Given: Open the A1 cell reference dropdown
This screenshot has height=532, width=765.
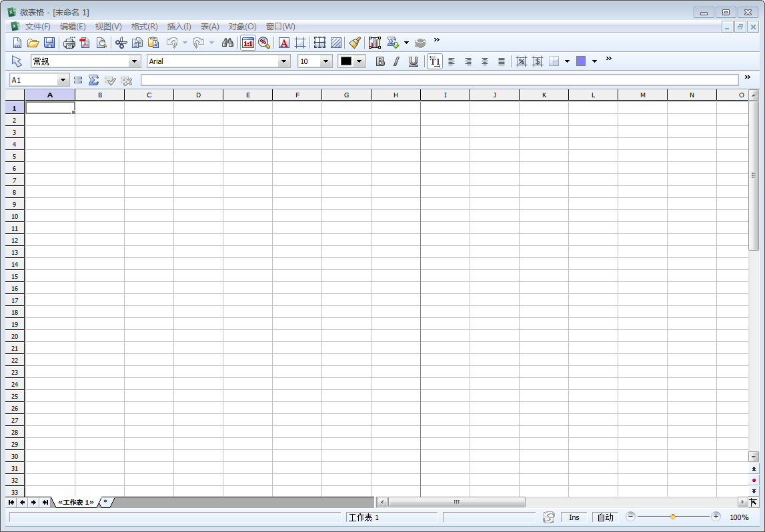Looking at the screenshot, I should [63, 80].
